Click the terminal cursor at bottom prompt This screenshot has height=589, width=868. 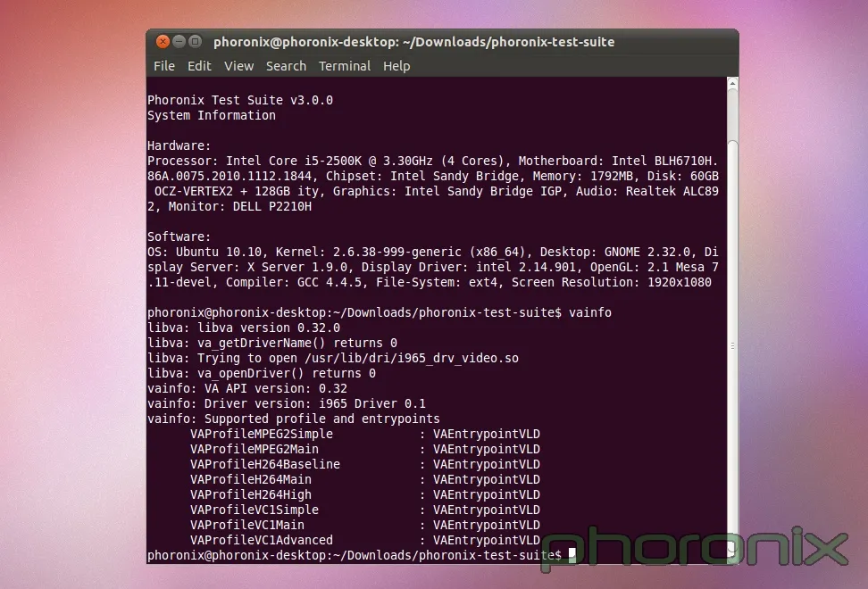point(572,555)
